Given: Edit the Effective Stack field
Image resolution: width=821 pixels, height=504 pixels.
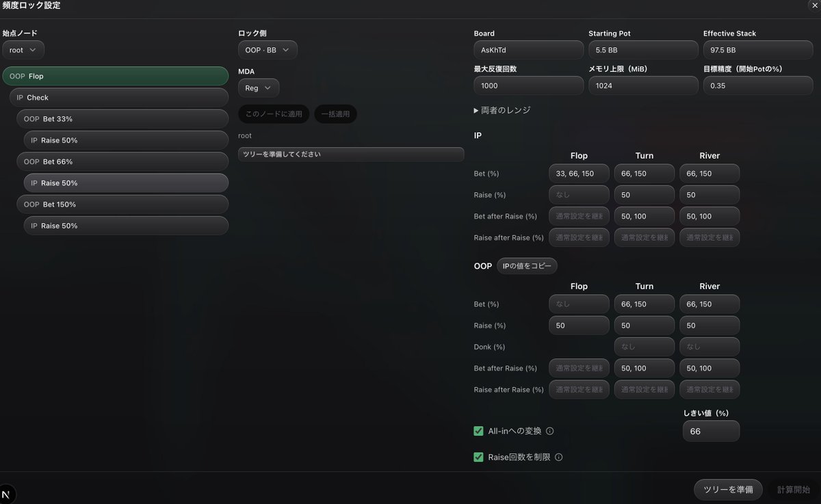Looking at the screenshot, I should [758, 50].
